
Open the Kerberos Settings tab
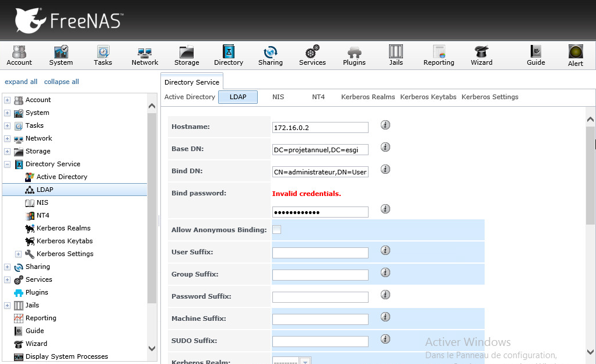tap(490, 97)
